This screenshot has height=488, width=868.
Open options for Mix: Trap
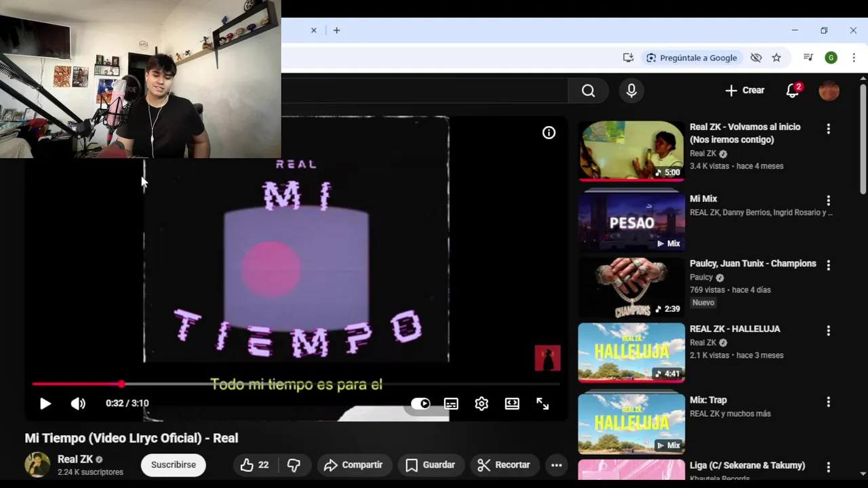(x=828, y=402)
